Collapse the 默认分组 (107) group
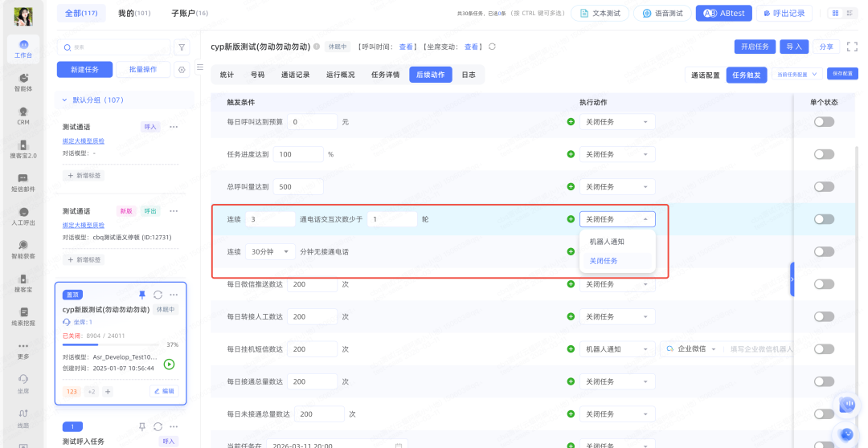The height and width of the screenshot is (448, 868). pyautogui.click(x=65, y=100)
